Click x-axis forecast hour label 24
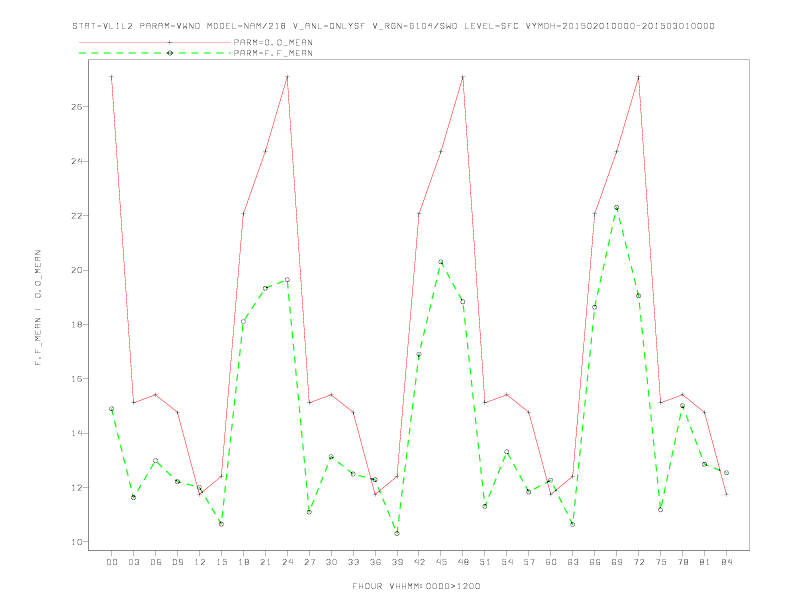Viewport: 792px width, 612px height. (287, 562)
